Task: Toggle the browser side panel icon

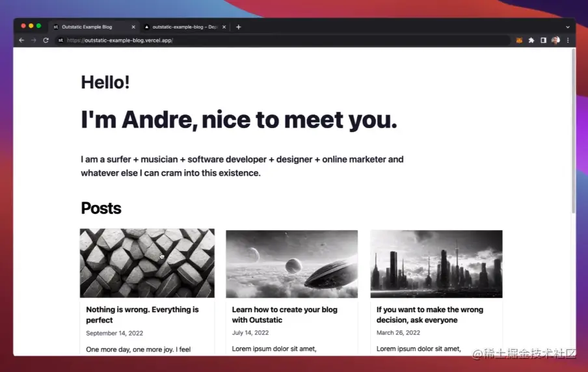Action: click(543, 40)
